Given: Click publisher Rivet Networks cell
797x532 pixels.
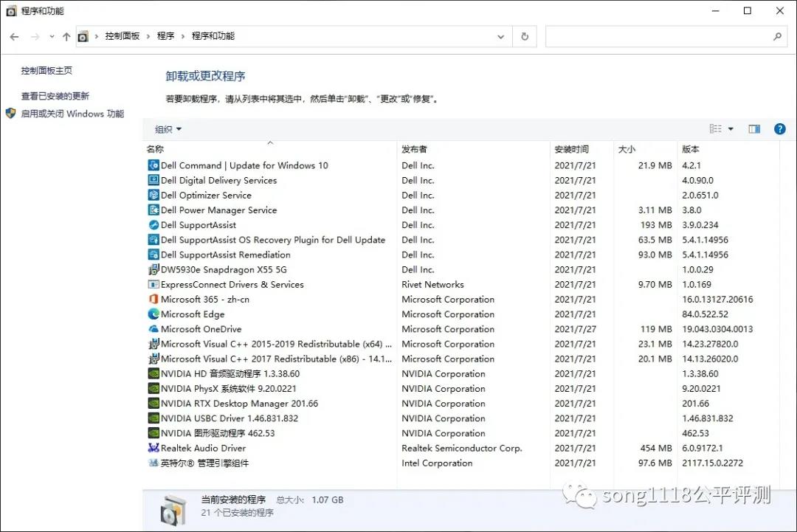Looking at the screenshot, I should tap(432, 285).
